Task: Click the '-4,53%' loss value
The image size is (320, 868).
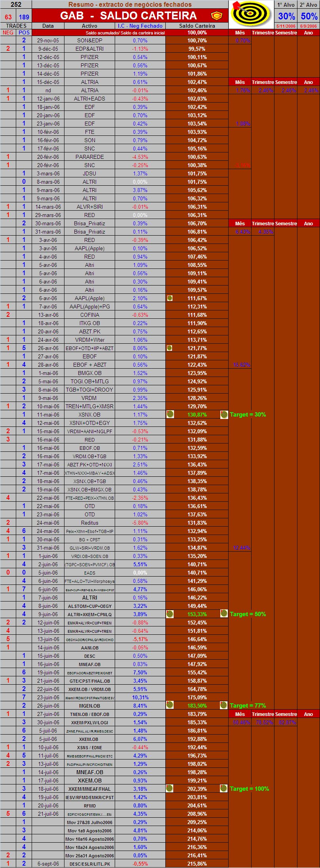Action: 140,157
